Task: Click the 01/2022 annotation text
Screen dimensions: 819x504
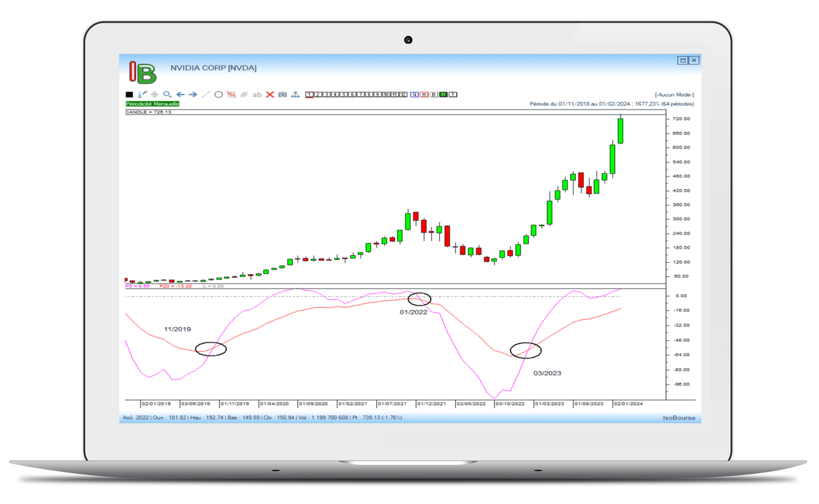Action: pos(413,312)
